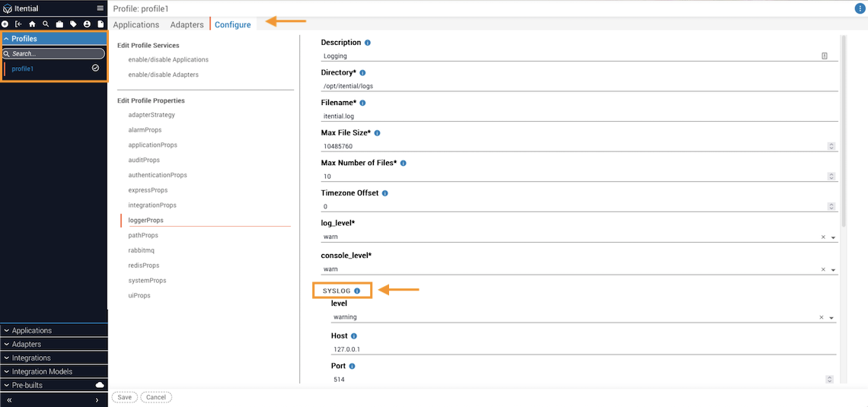This screenshot has height=407, width=868.
Task: Click the info icon next to Host
Action: click(354, 336)
